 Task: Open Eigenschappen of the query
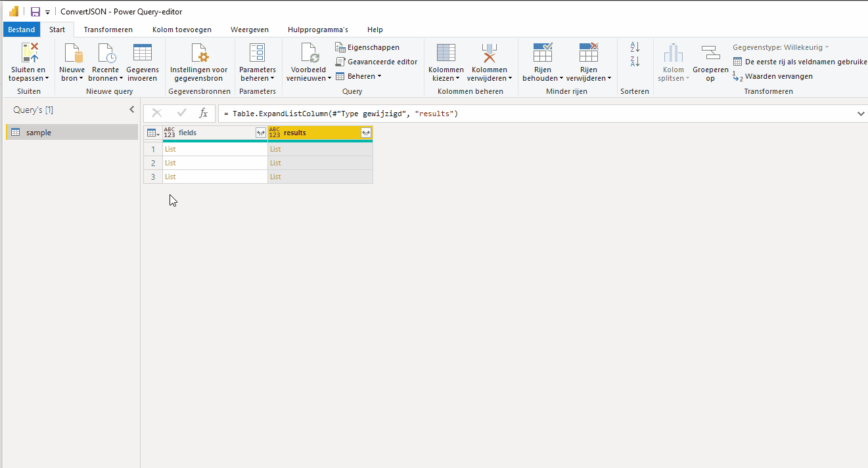click(x=367, y=47)
